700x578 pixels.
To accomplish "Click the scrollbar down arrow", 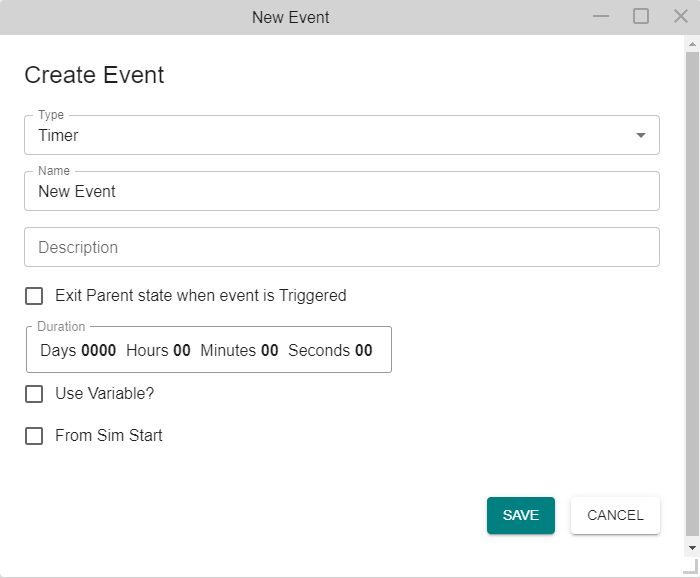I will (x=692, y=548).
